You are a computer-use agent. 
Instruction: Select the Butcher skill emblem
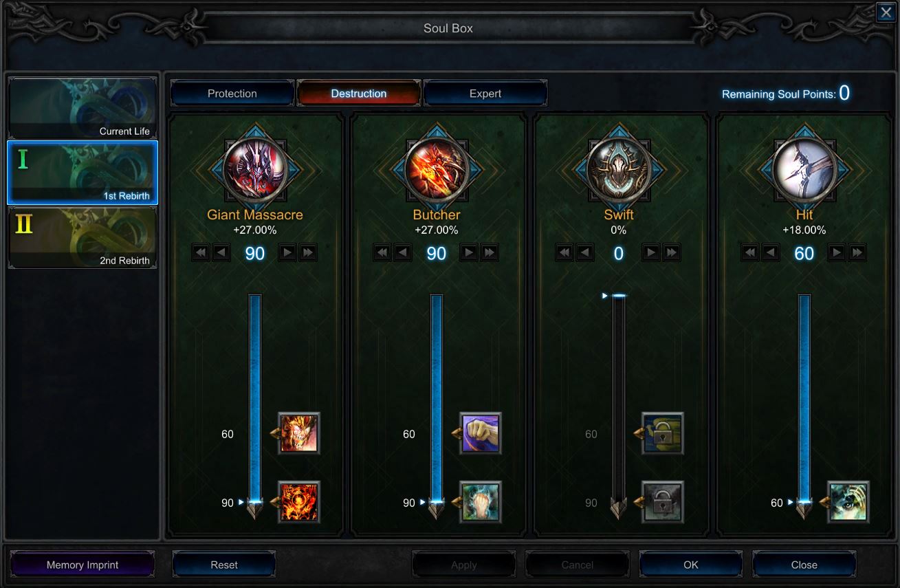tap(437, 168)
